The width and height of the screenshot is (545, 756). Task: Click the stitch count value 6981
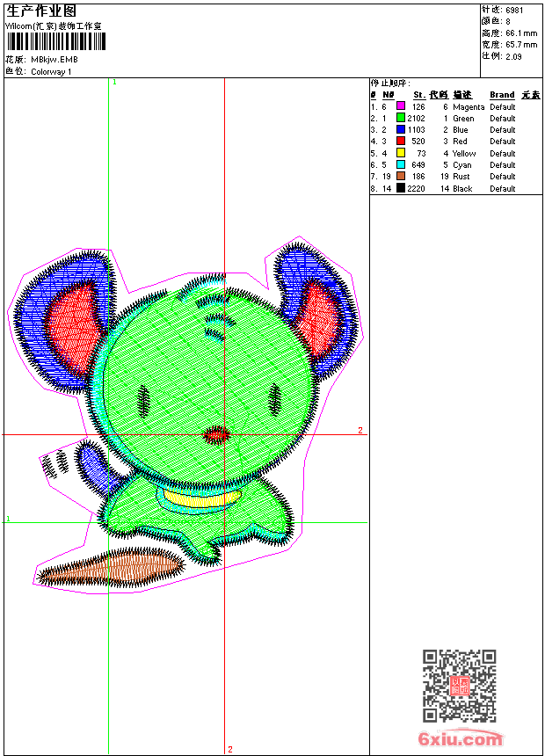(514, 10)
